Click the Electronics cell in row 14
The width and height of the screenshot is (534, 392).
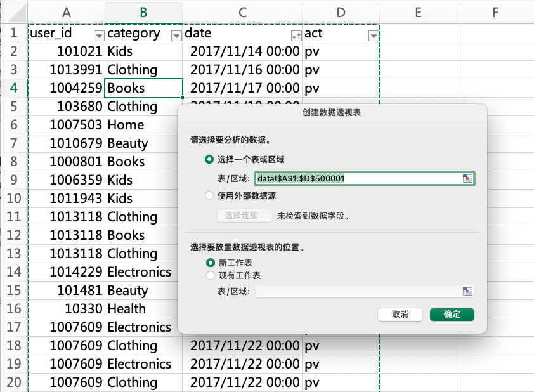(141, 272)
